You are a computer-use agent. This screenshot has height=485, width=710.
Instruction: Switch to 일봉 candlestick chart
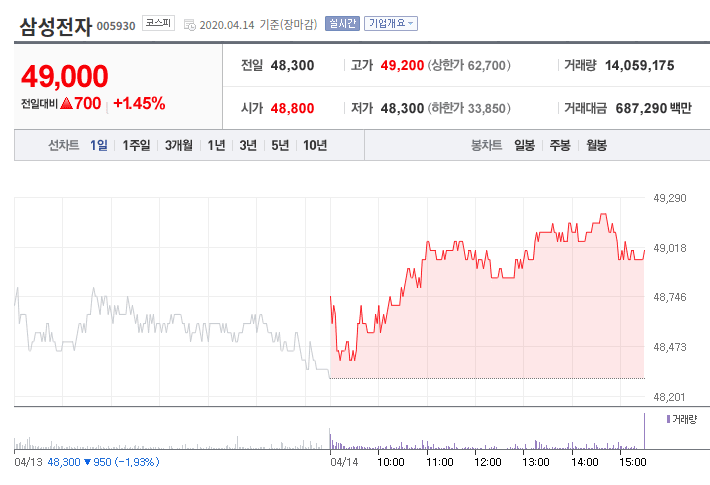(x=524, y=145)
